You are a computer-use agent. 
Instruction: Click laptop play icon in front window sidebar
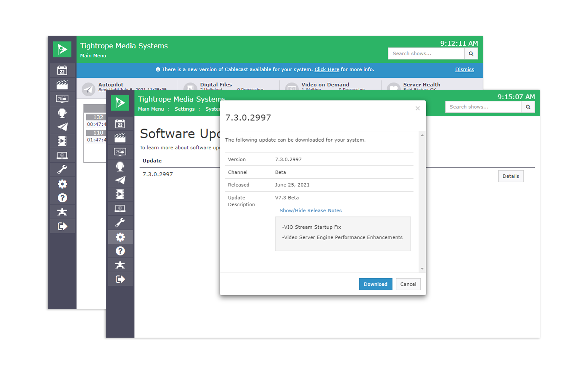120,209
